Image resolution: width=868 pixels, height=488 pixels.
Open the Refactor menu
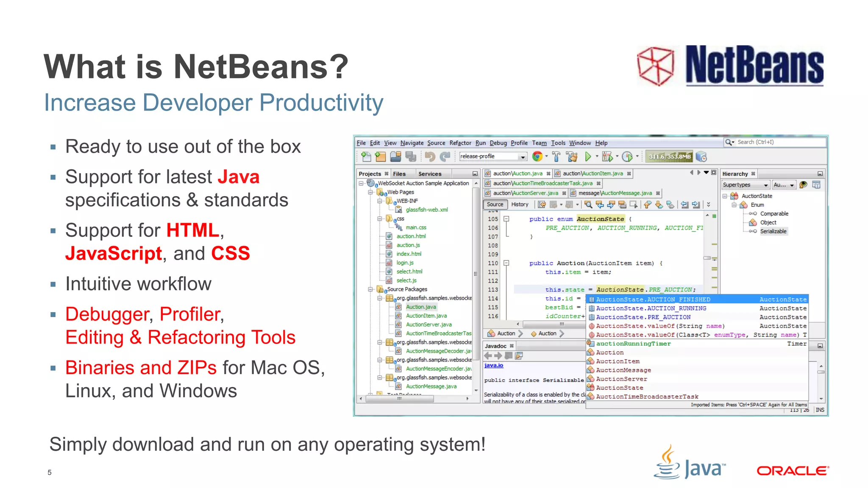coord(460,143)
